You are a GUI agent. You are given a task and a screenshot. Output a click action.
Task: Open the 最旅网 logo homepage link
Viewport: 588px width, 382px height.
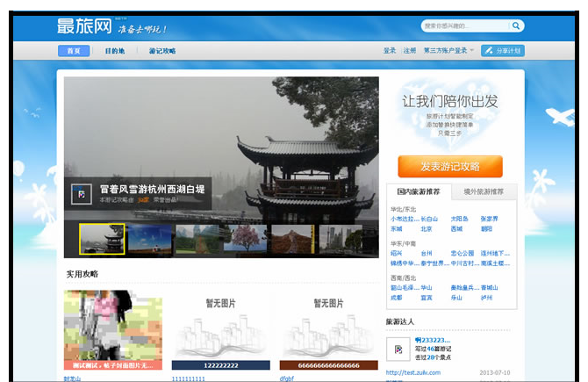point(85,26)
